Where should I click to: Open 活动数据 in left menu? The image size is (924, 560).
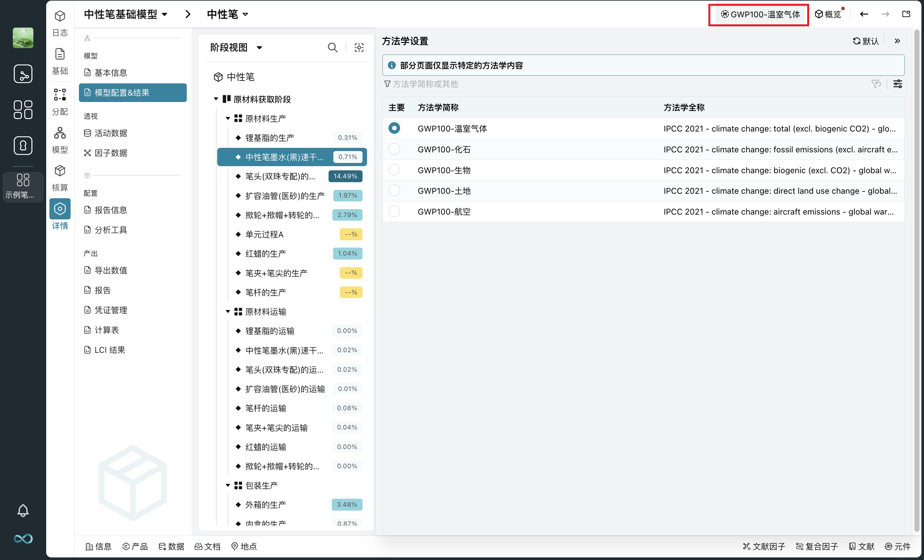tap(111, 133)
